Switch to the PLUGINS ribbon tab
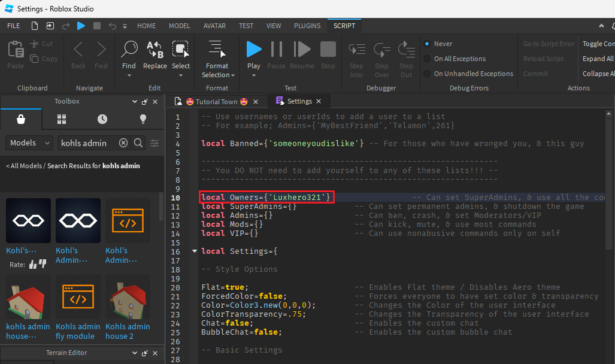This screenshot has height=364, width=615. pyautogui.click(x=307, y=26)
